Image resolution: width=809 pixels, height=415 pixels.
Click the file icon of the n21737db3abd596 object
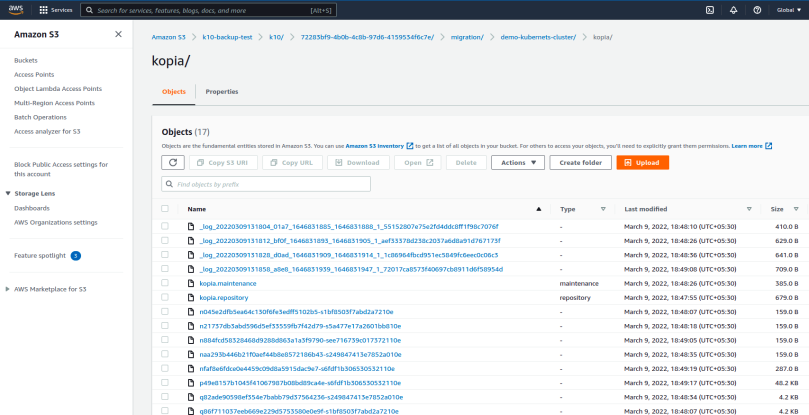[190, 326]
